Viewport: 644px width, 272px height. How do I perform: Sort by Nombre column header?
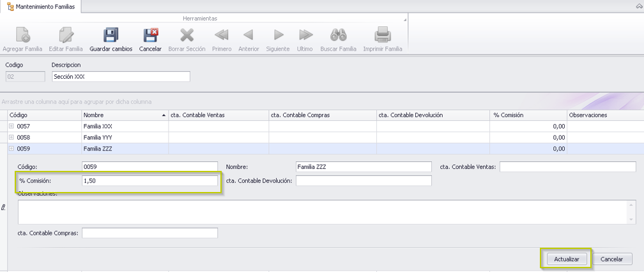[125, 115]
